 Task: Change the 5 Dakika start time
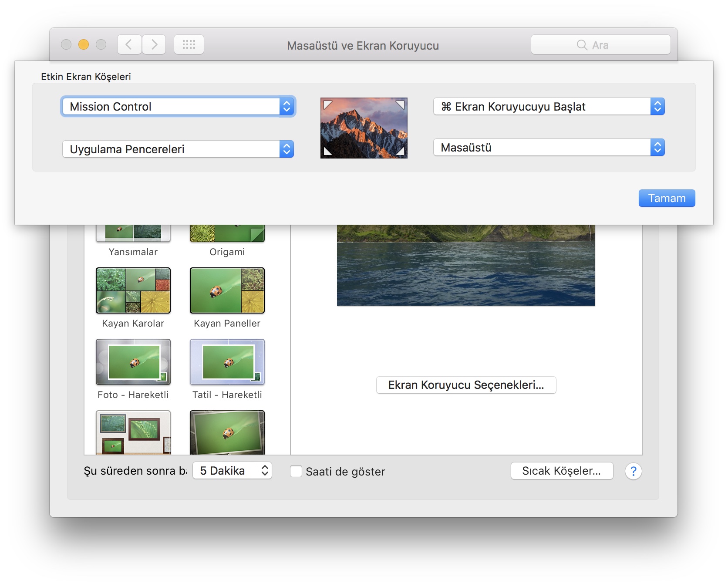click(232, 471)
